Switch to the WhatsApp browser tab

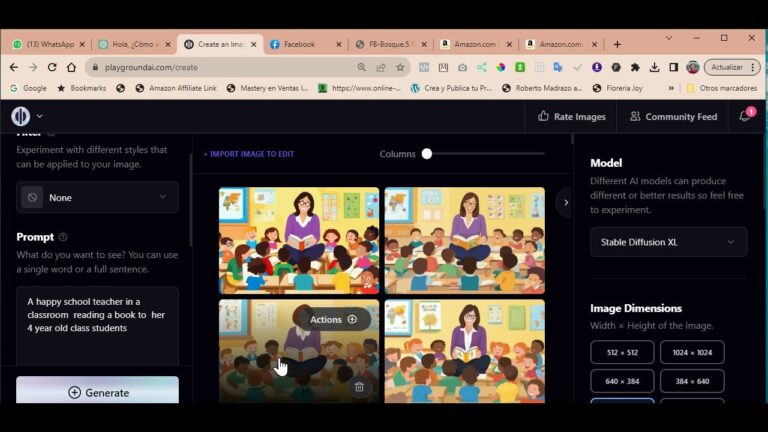[x=48, y=44]
